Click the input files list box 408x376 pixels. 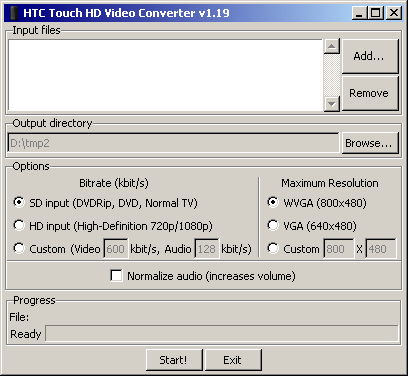pos(165,75)
